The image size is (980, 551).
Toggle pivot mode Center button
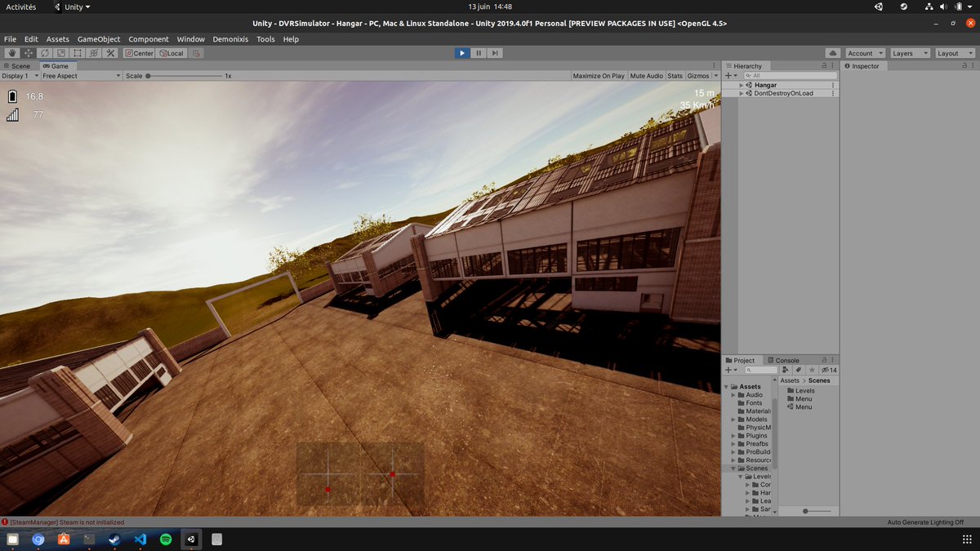[x=139, y=53]
